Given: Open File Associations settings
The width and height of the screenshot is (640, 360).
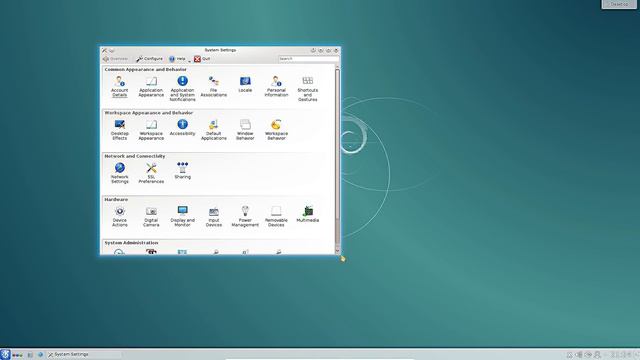Looking at the screenshot, I should coord(213,87).
